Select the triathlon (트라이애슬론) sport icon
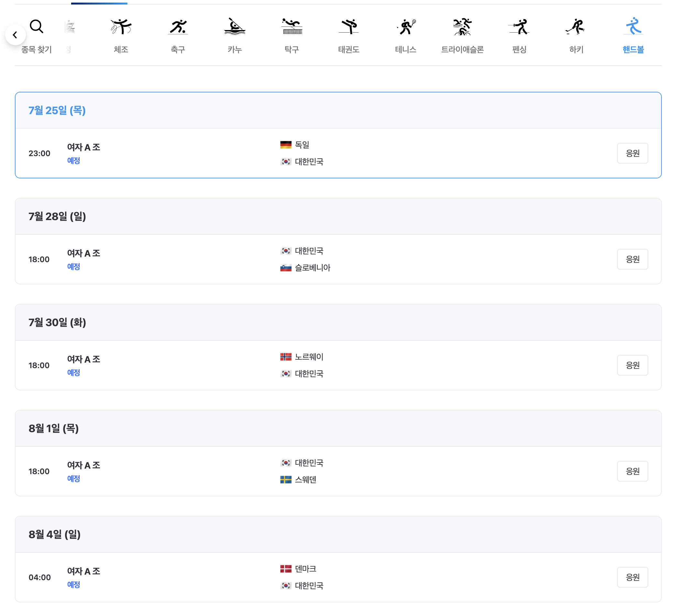Viewport: 678px width, 616px height. [463, 27]
